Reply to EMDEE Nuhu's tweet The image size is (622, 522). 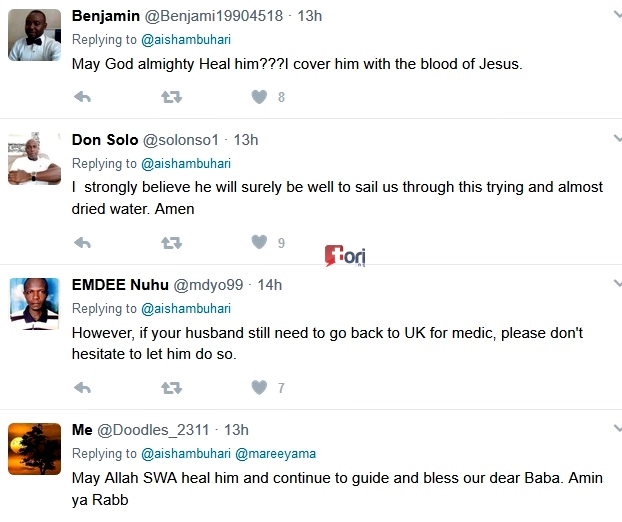[83, 387]
